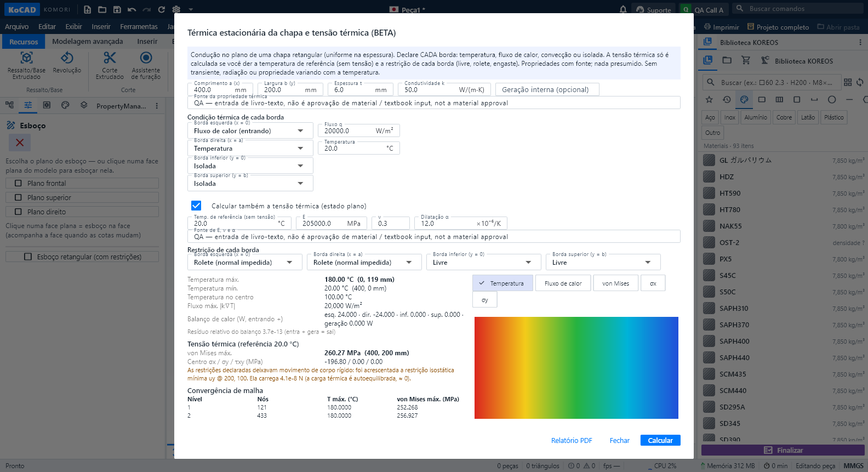The image size is (868, 472).
Task: Cancel the Esboço with the red X
Action: [x=20, y=143]
